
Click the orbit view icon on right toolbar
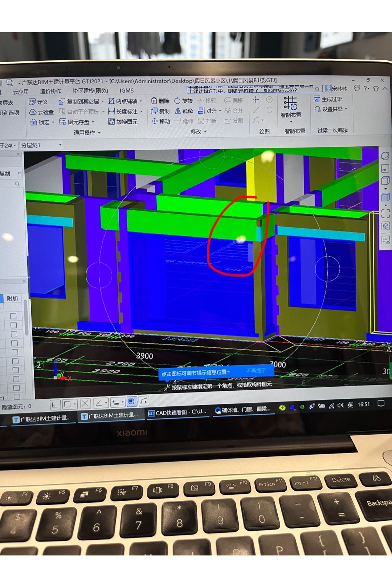[x=385, y=156]
